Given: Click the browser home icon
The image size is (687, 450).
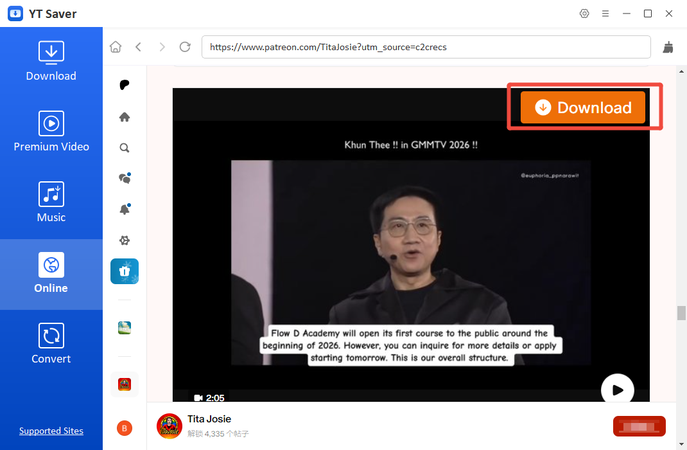Looking at the screenshot, I should [116, 47].
